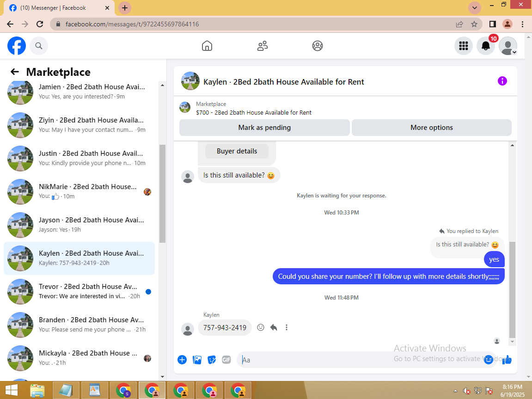Viewport: 532px width, 399px height.
Task: Open Buyer details
Action: click(x=237, y=151)
